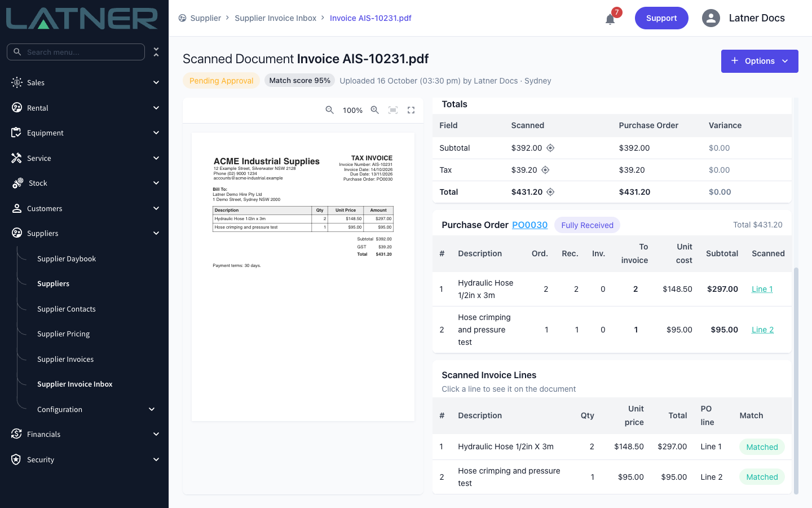Click the Equipment menu icon
The image size is (812, 508).
click(x=17, y=133)
